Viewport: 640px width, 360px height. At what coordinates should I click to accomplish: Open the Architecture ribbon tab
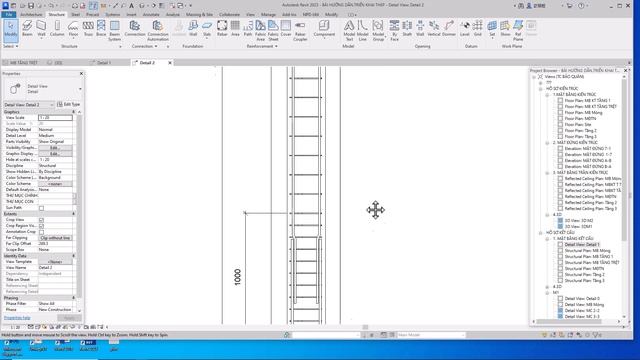[x=31, y=15]
